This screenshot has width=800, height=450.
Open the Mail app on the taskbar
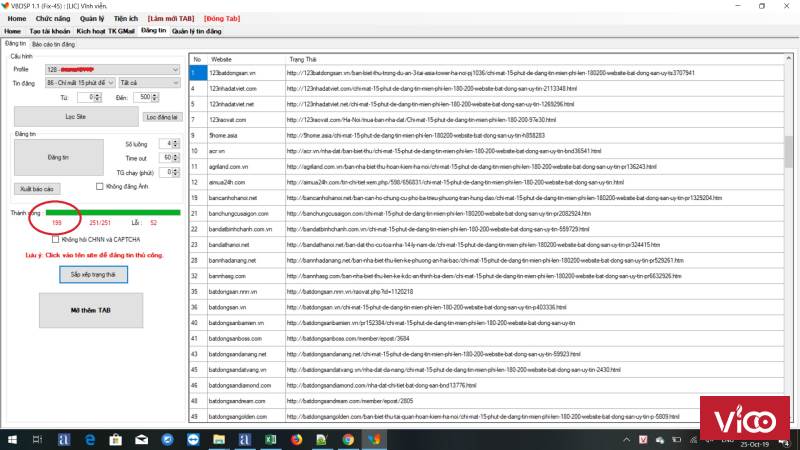tap(141, 439)
